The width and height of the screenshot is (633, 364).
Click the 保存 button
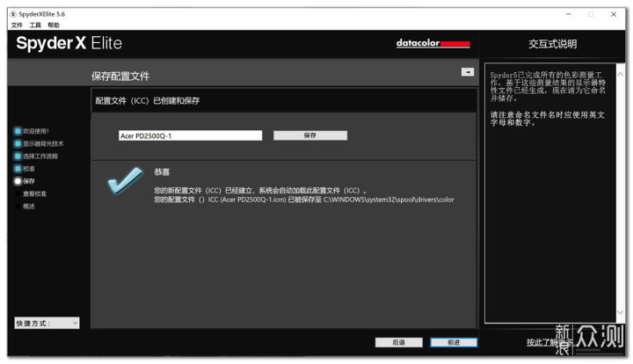pyautogui.click(x=310, y=135)
